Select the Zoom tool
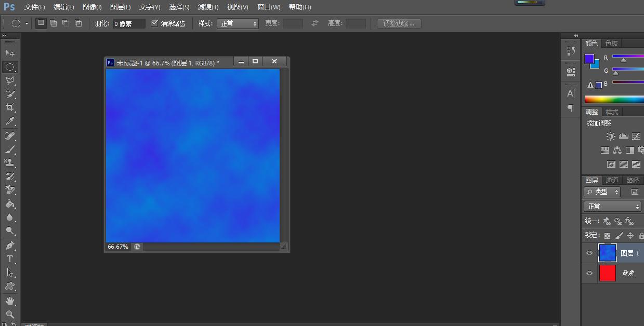Image resolution: width=644 pixels, height=326 pixels. [x=10, y=314]
